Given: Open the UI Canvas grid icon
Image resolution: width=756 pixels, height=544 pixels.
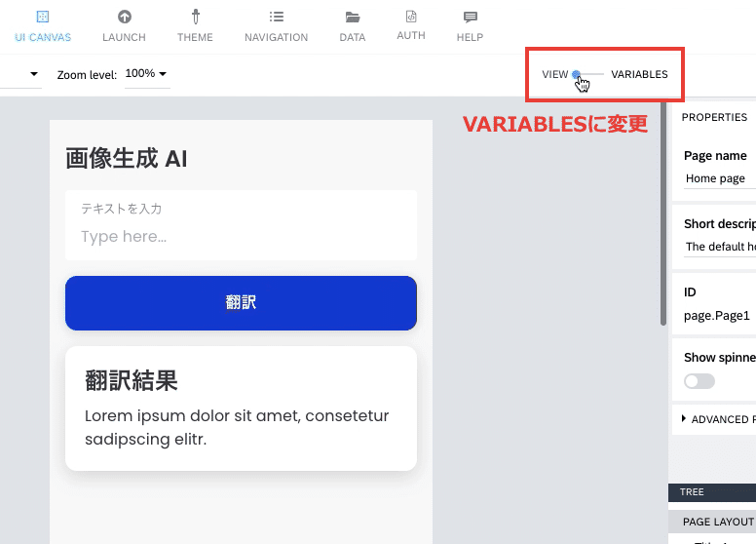Looking at the screenshot, I should 43,17.
